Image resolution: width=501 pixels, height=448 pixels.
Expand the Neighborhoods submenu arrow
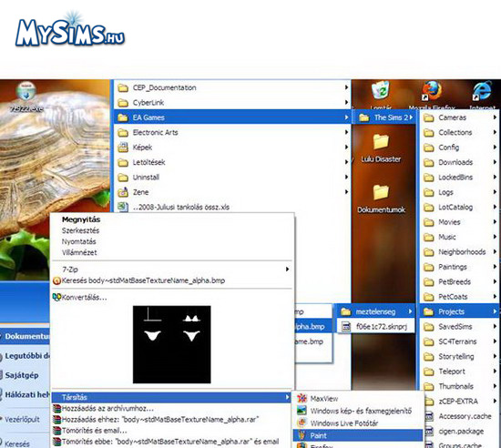click(495, 251)
